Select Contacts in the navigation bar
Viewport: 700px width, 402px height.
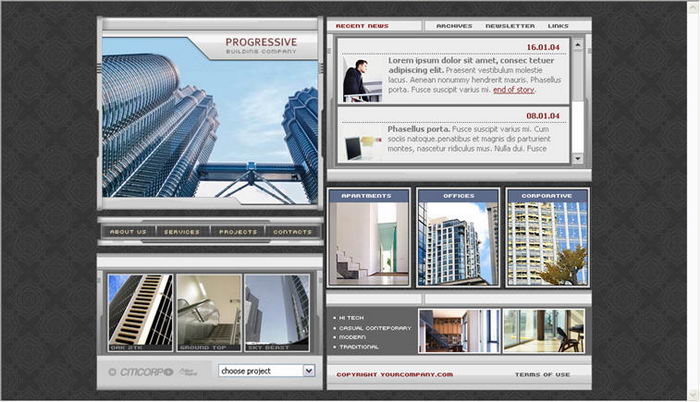(x=293, y=231)
